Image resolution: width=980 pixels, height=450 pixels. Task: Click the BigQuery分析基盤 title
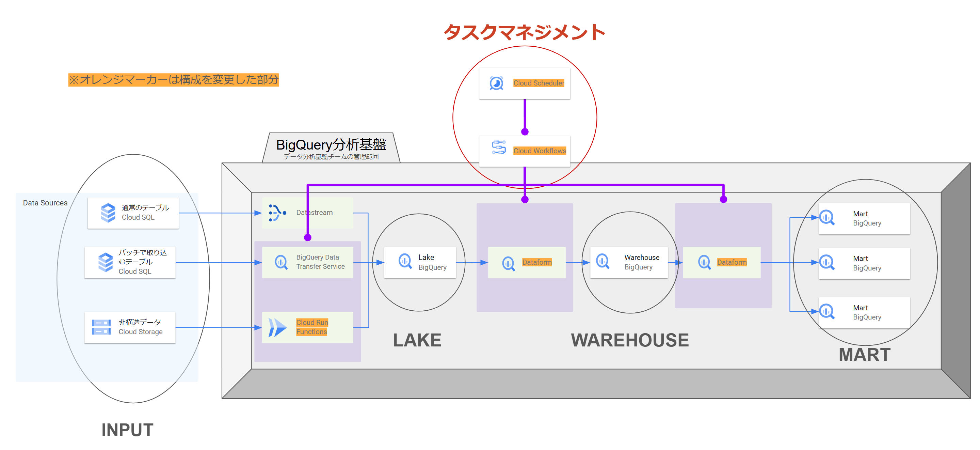pyautogui.click(x=331, y=145)
